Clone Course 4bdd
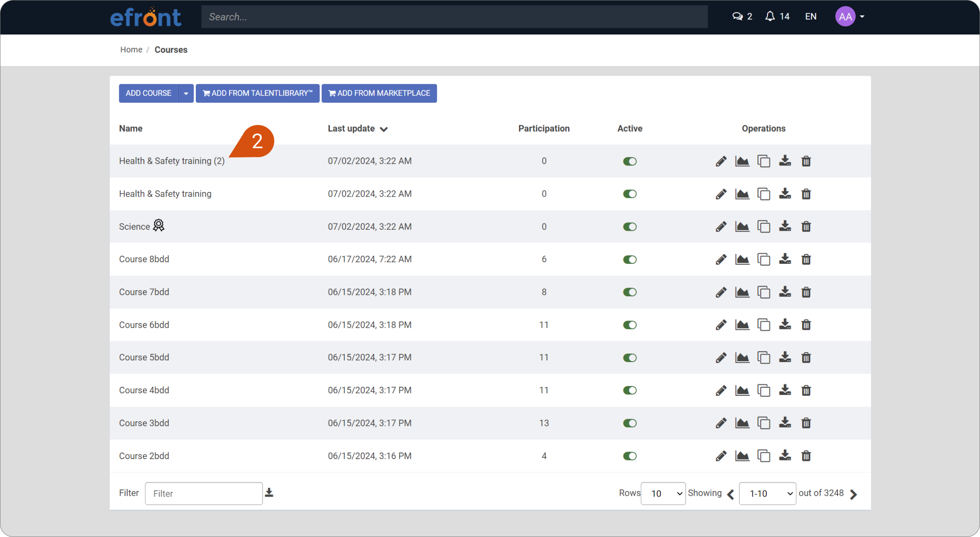 coord(764,391)
